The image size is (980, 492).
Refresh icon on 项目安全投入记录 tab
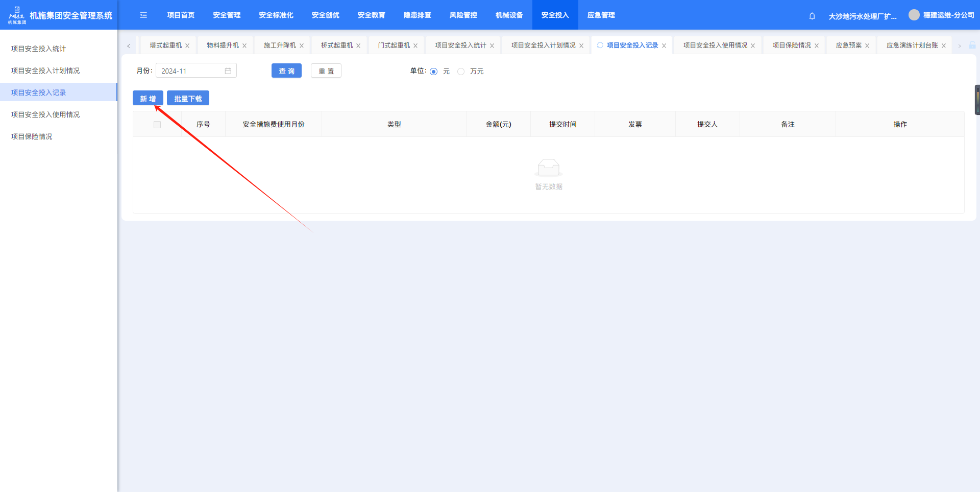(x=600, y=45)
